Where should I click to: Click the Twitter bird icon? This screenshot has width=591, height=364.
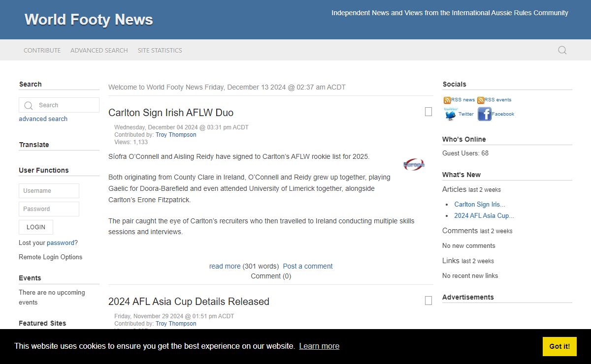pos(450,114)
